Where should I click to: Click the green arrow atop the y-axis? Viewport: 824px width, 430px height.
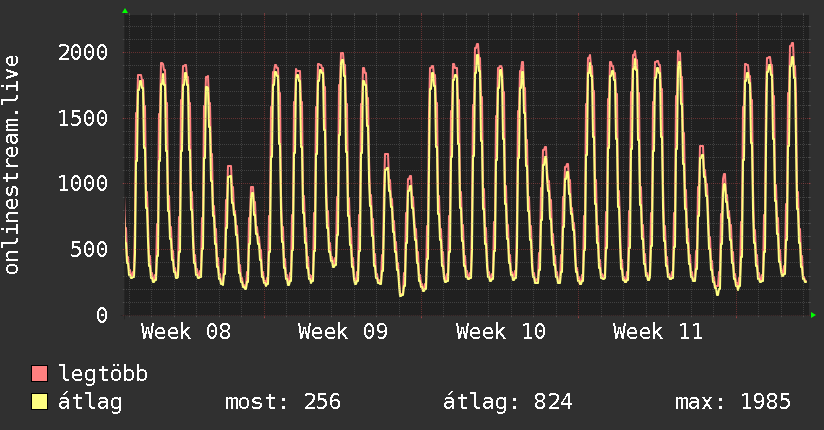click(x=125, y=11)
